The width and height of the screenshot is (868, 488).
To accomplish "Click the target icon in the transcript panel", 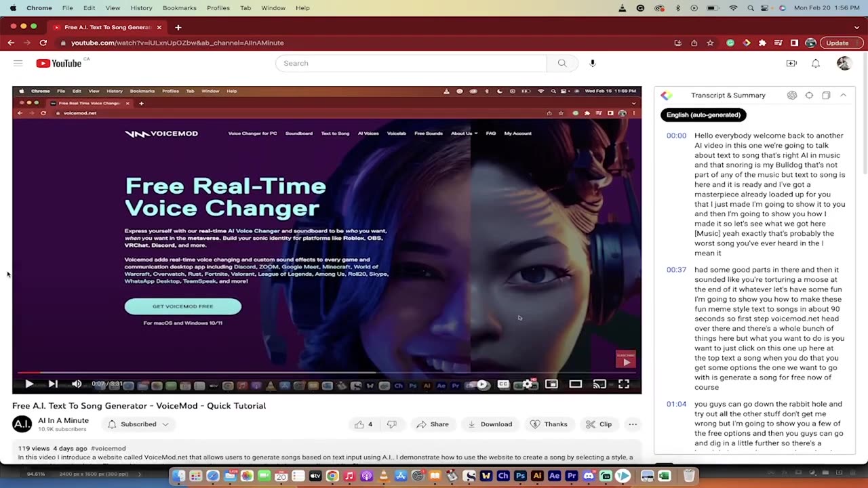I will (x=809, y=96).
